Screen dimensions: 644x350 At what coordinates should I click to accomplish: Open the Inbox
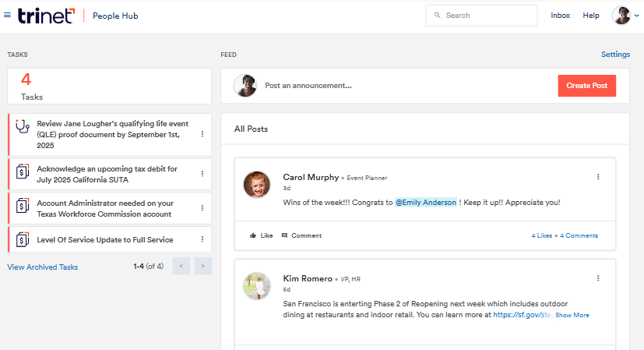click(560, 16)
